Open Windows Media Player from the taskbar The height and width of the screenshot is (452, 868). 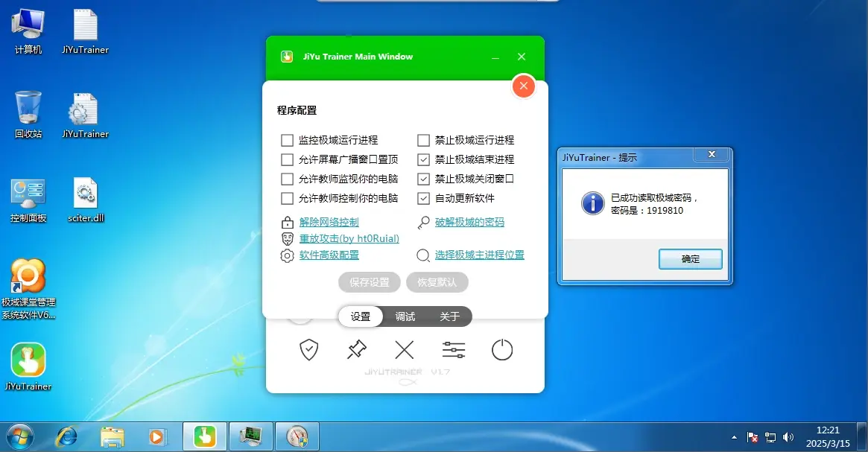[156, 437]
